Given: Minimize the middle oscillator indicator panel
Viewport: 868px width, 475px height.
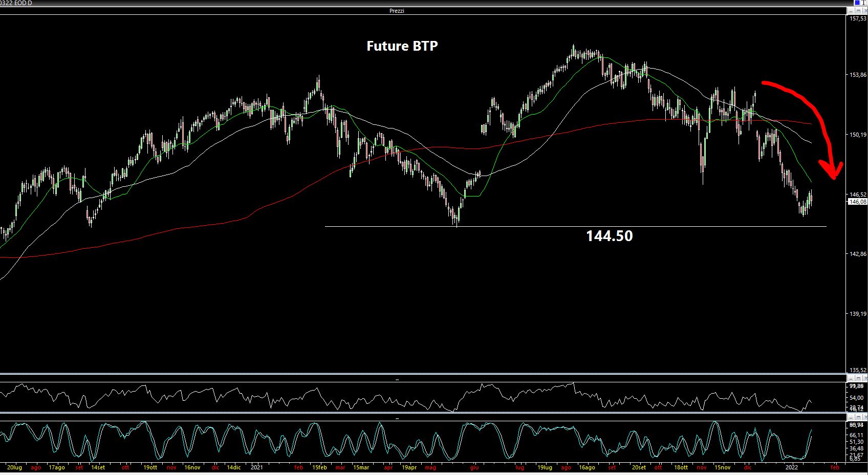Looking at the screenshot, I should (851, 378).
